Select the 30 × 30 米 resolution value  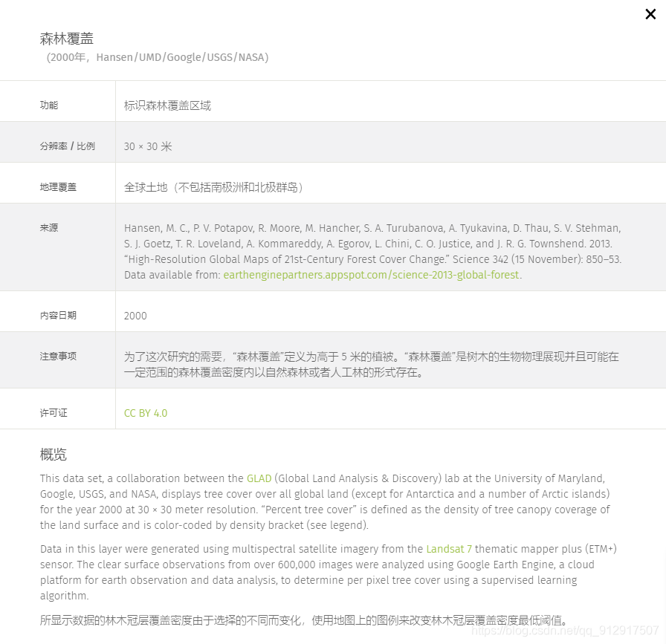(x=148, y=146)
